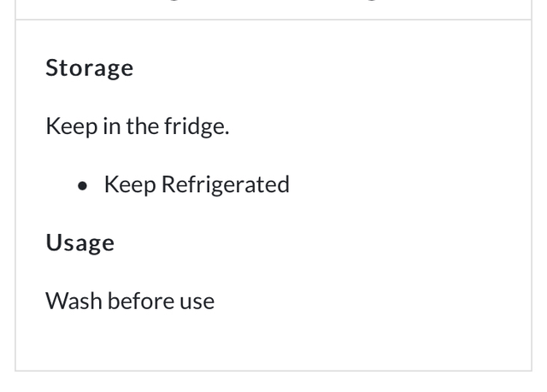Click the bullet dot before Keep Refrigerated
This screenshot has height=392, width=547.
click(85, 184)
